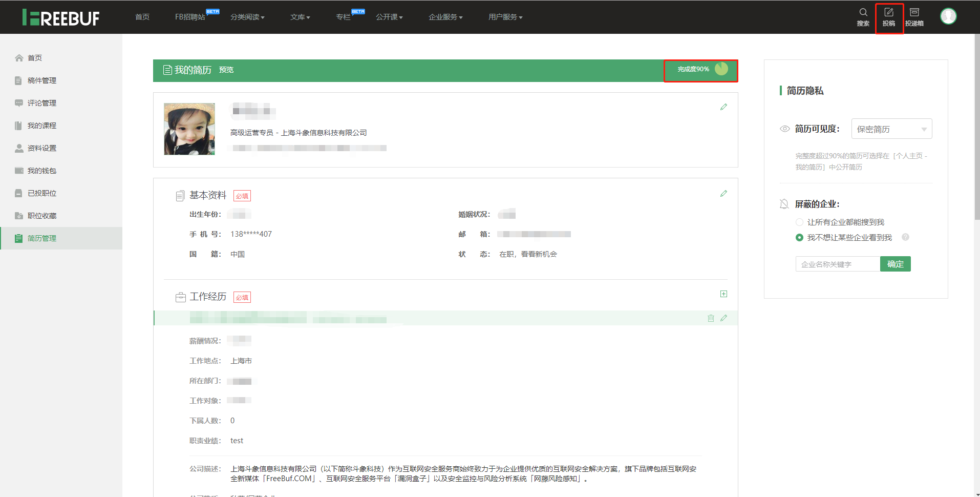The height and width of the screenshot is (497, 980).
Task: Go to 首页 in top navigation
Action: (142, 17)
